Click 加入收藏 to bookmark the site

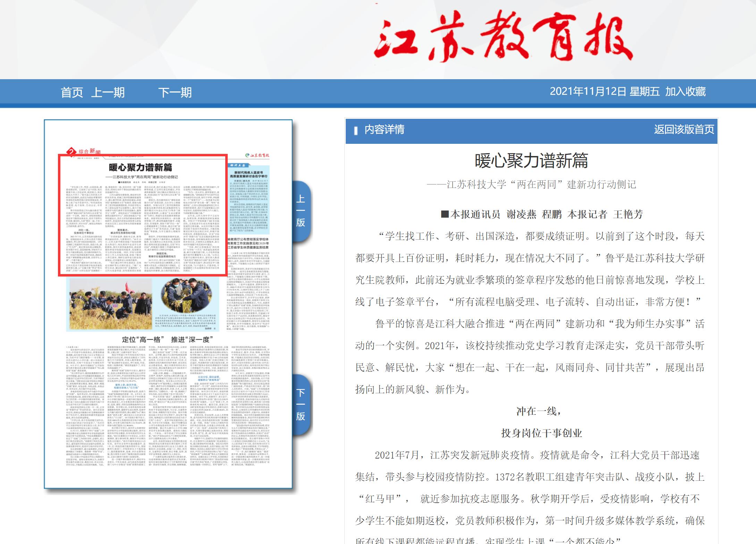click(685, 91)
